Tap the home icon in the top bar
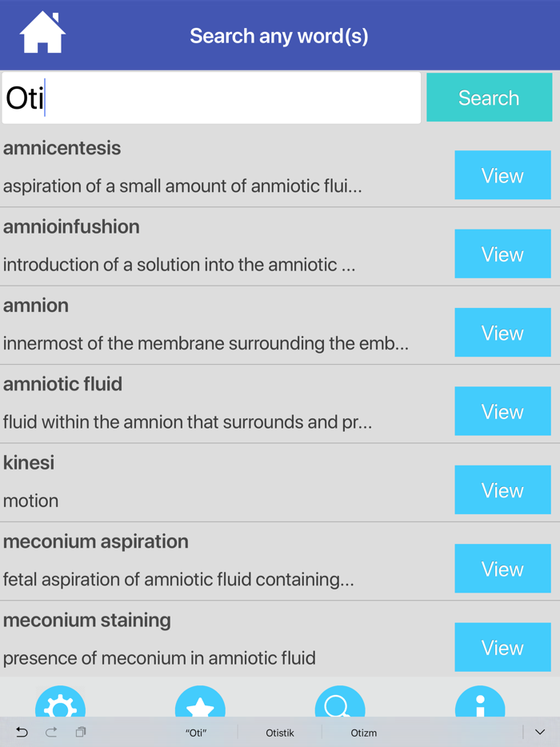 tap(42, 31)
